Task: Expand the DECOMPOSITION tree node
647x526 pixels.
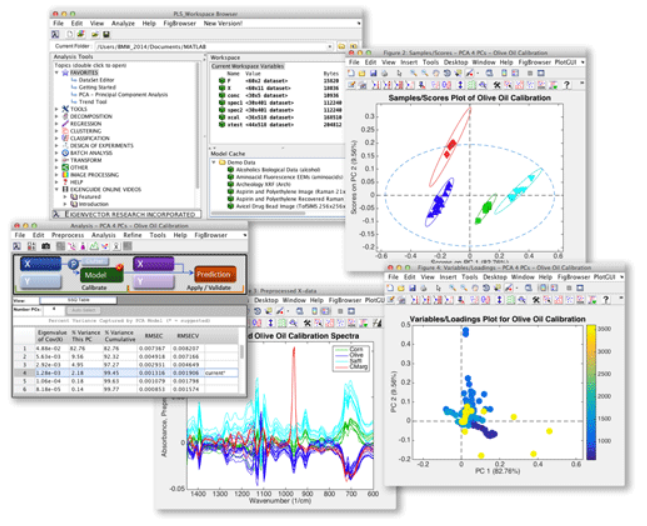Action: tap(57, 116)
